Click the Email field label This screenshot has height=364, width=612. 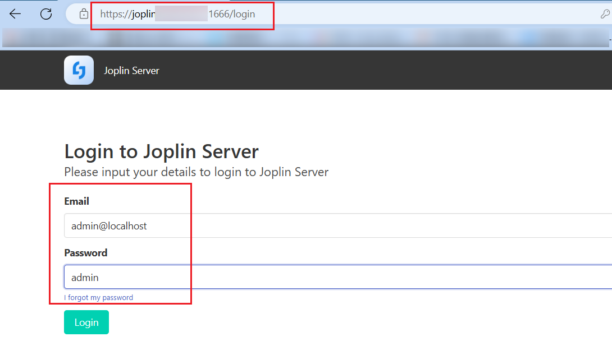coord(76,201)
